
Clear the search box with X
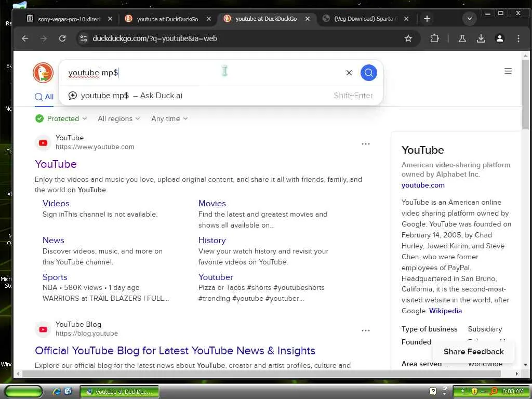click(349, 73)
